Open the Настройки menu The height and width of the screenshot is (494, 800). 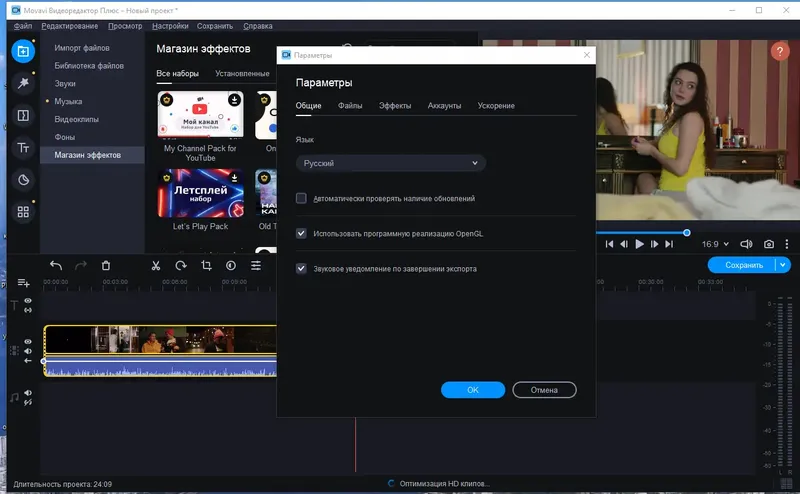170,26
